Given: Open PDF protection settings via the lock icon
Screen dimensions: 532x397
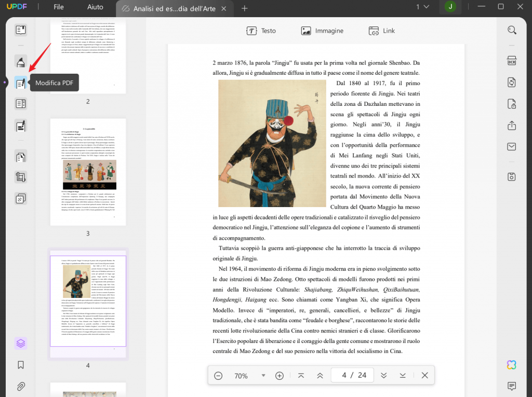Looking at the screenshot, I should click(511, 103).
